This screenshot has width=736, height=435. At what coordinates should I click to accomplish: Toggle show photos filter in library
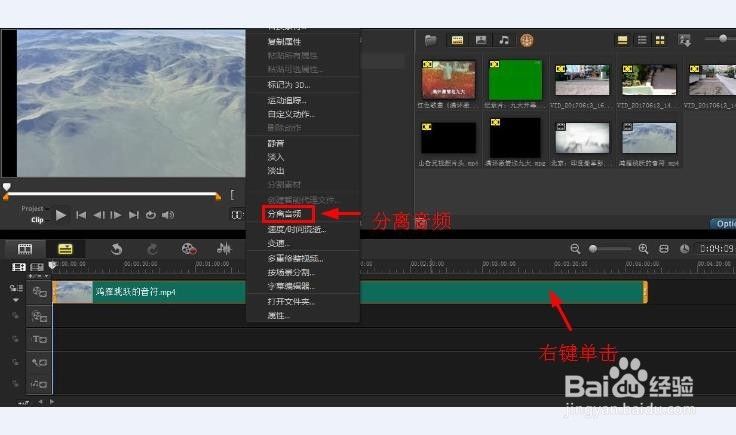pos(481,40)
